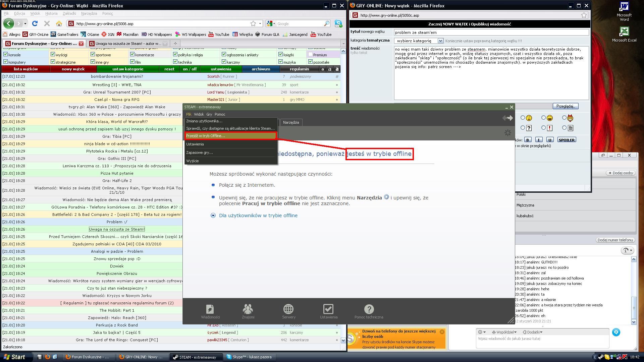Click the archiwum forum button
Screen dimensions: 644x362
pyautogui.click(x=261, y=69)
